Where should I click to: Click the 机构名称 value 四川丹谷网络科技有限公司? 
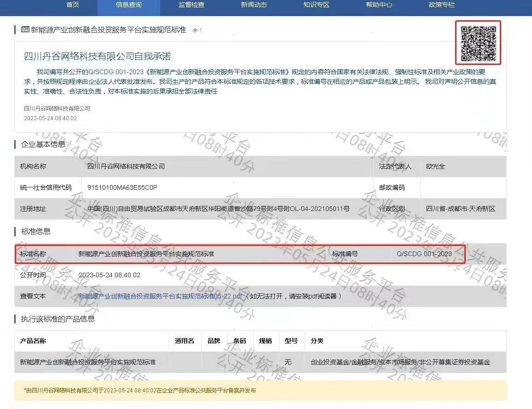pyautogui.click(x=126, y=166)
